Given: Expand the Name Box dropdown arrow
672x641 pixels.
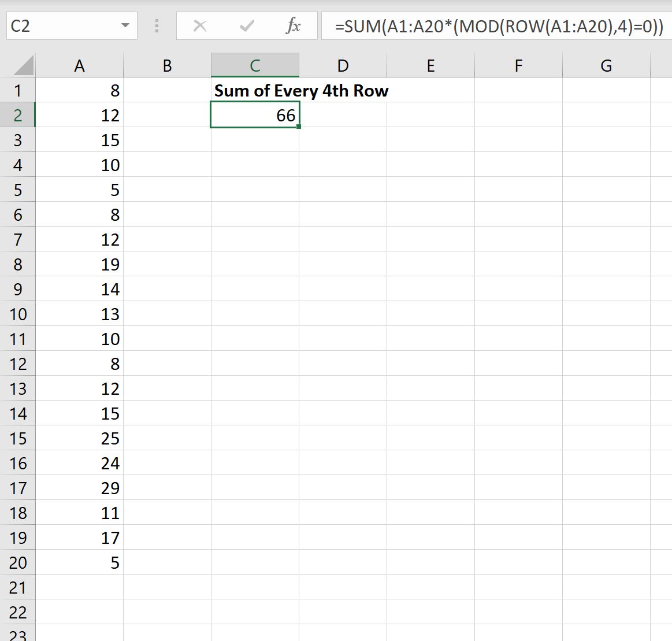Looking at the screenshot, I should [125, 26].
